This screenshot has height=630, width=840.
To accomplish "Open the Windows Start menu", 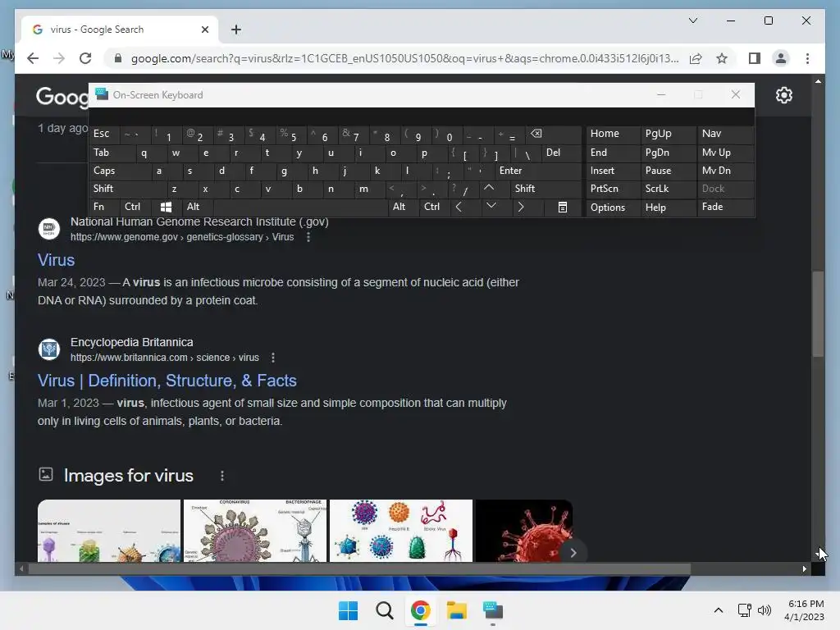I will pos(348,610).
